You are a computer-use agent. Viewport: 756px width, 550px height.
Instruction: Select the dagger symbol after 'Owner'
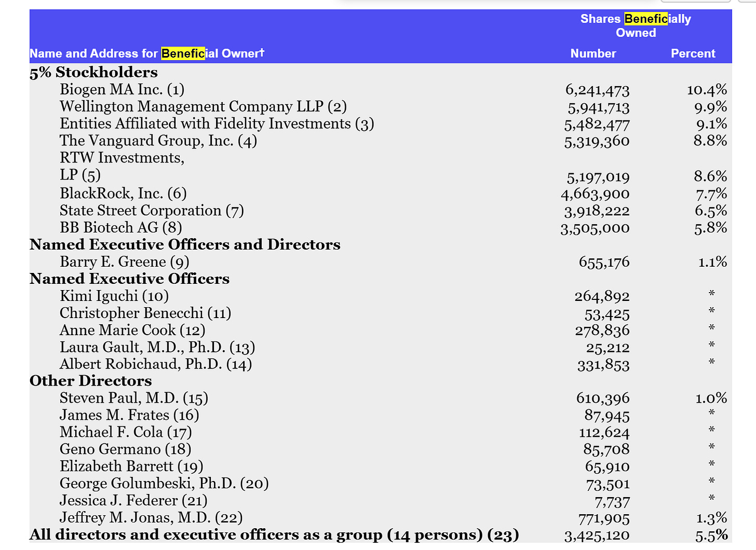click(262, 52)
